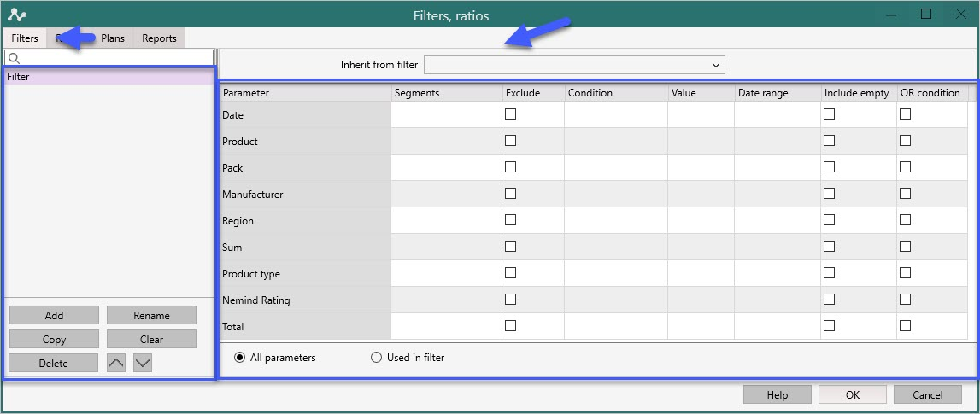Select the Used in filter radio button
The image size is (980, 414).
point(376,358)
